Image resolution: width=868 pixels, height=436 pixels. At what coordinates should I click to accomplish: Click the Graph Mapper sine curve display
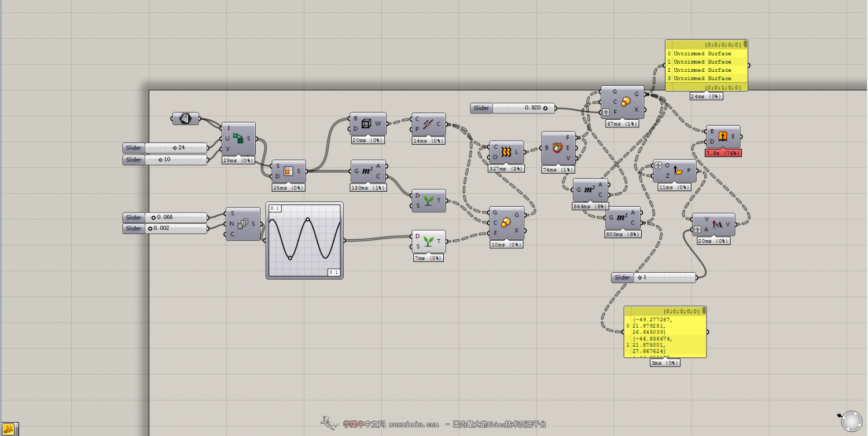pyautogui.click(x=304, y=240)
